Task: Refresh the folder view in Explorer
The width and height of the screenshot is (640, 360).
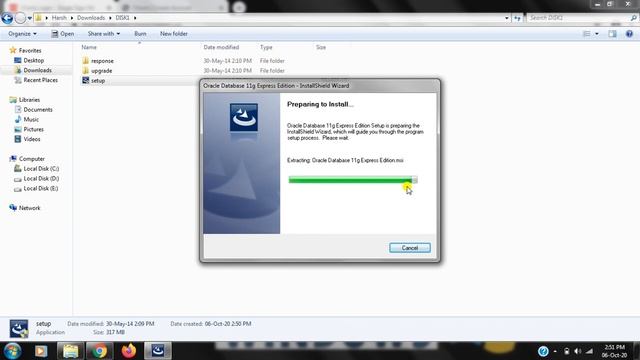Action: 517,18
